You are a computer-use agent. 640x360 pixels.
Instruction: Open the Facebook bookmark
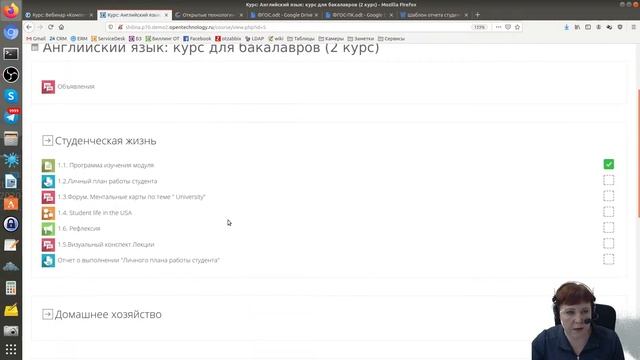tap(197, 39)
